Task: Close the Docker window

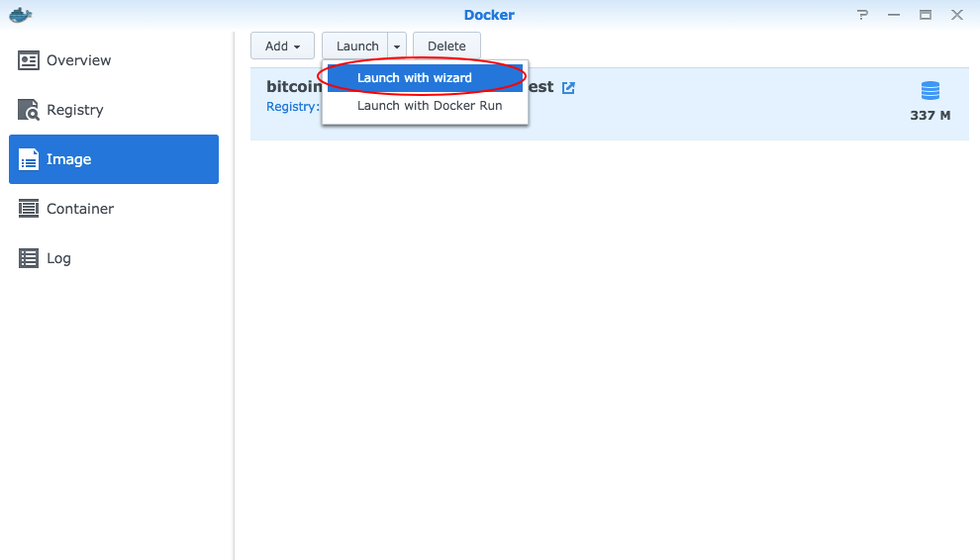Action: pyautogui.click(x=957, y=15)
